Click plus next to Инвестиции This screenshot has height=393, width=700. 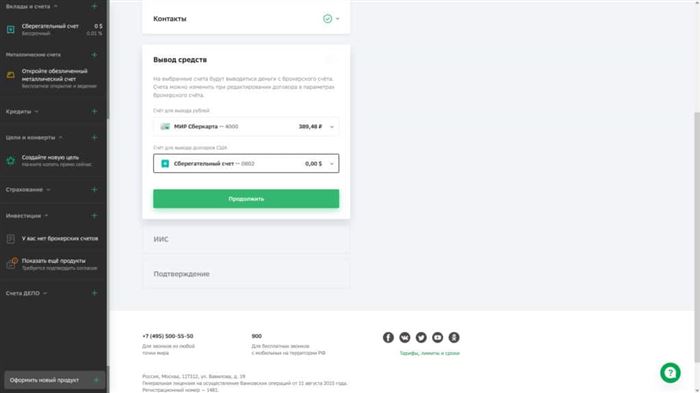[94, 216]
